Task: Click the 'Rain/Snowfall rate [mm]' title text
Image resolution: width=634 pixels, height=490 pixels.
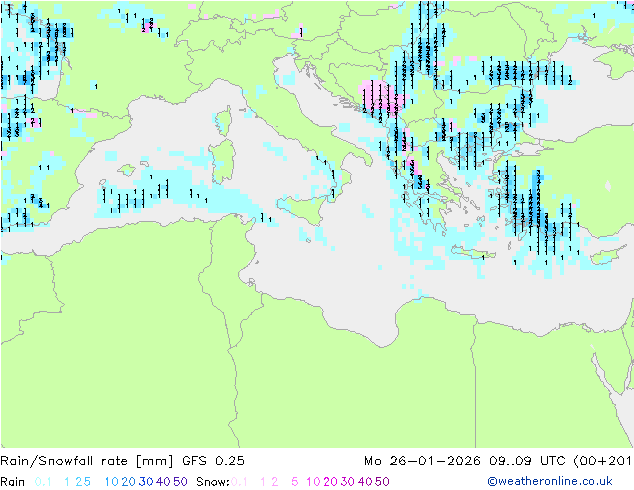Action: click(87, 461)
